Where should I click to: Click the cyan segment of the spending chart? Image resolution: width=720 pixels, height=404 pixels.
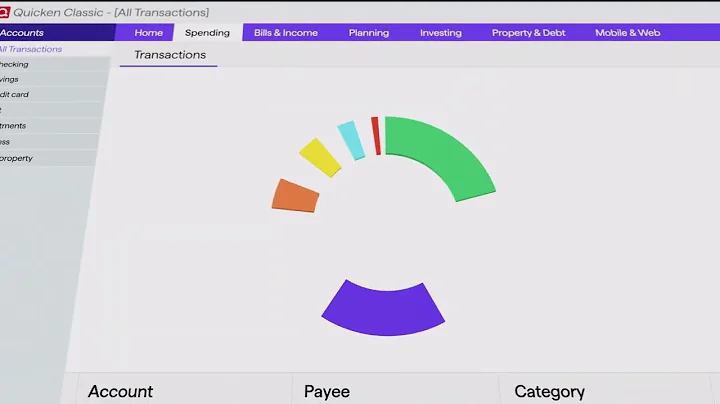[x=351, y=140]
